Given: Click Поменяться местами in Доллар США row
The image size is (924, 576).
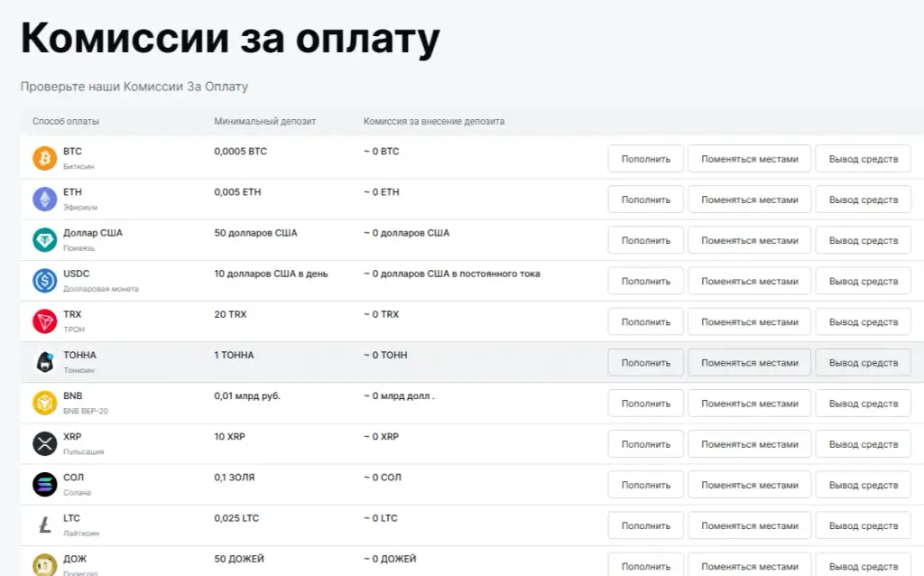Looking at the screenshot, I should (750, 240).
